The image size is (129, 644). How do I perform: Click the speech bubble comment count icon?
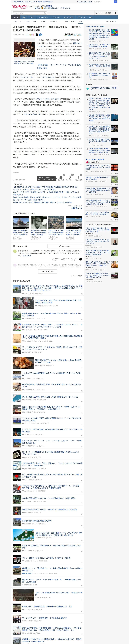tap(27, 35)
